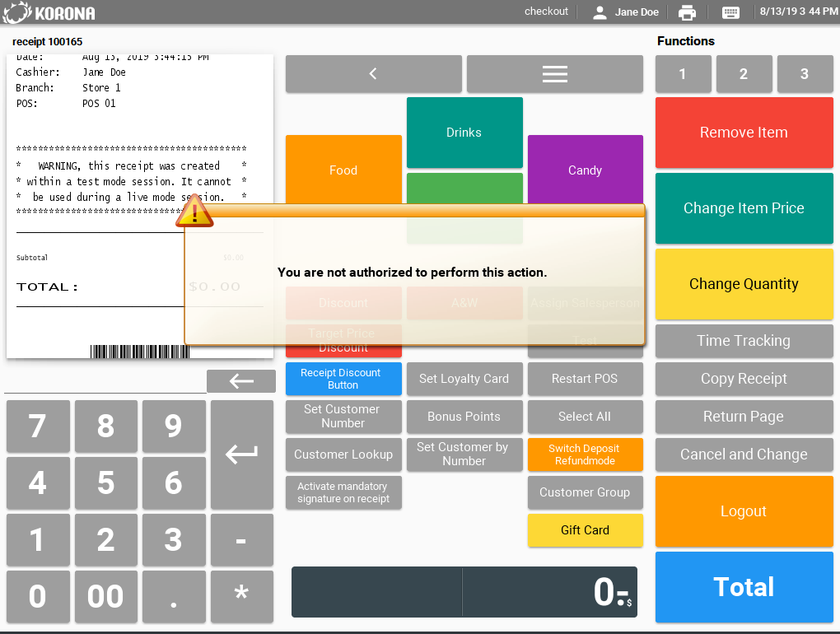840x634 pixels.
Task: Click the receipt 100165 heading
Action: tap(47, 42)
